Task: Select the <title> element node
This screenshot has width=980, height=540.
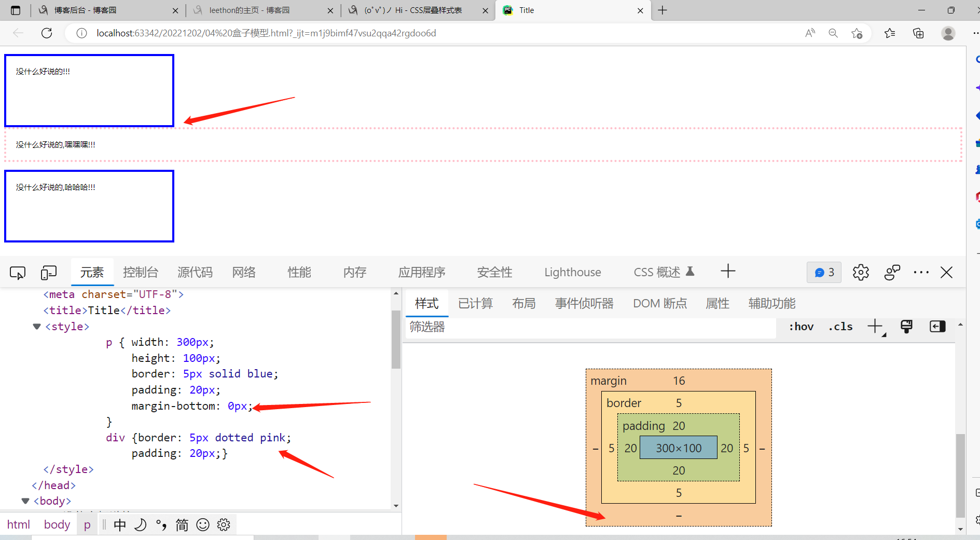Action: click(x=107, y=310)
